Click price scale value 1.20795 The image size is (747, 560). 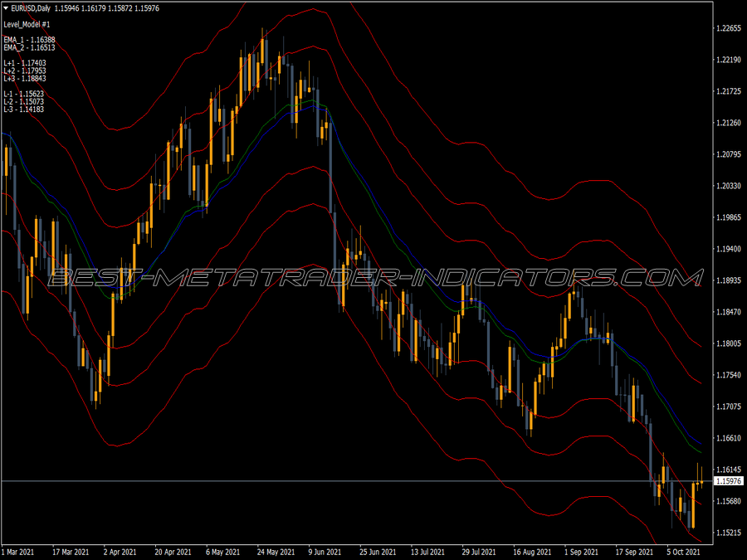tap(729, 154)
